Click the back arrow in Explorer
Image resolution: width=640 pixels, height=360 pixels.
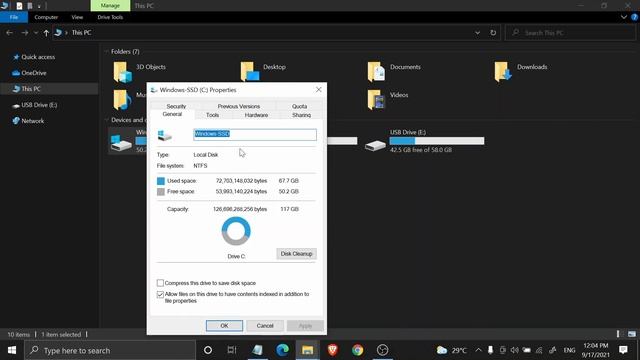(x=9, y=33)
